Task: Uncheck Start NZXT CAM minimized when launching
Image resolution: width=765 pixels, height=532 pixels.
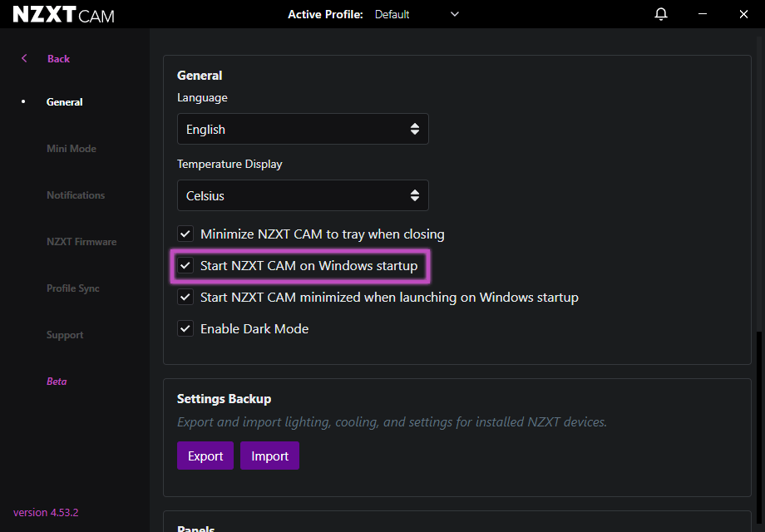Action: click(x=185, y=297)
